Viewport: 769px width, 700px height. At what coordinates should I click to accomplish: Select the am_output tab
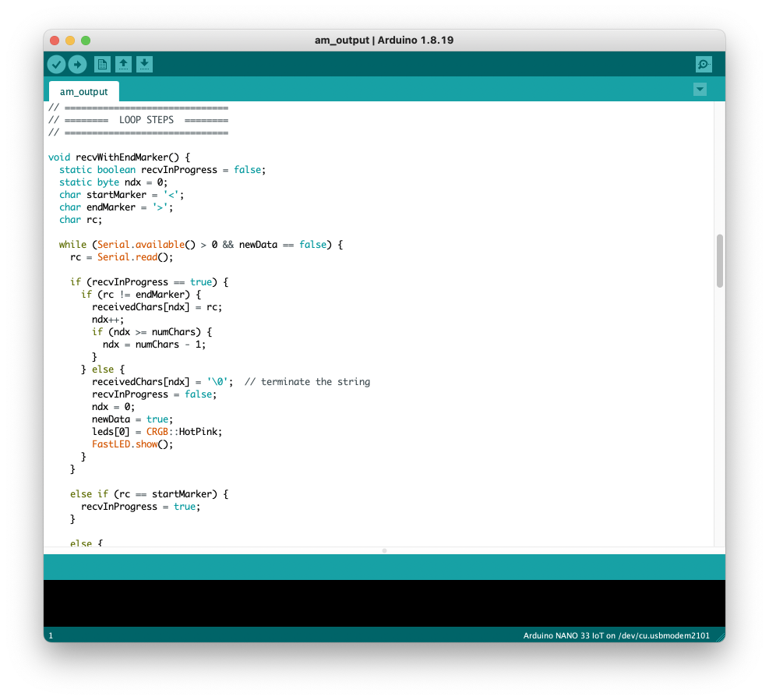[x=84, y=91]
